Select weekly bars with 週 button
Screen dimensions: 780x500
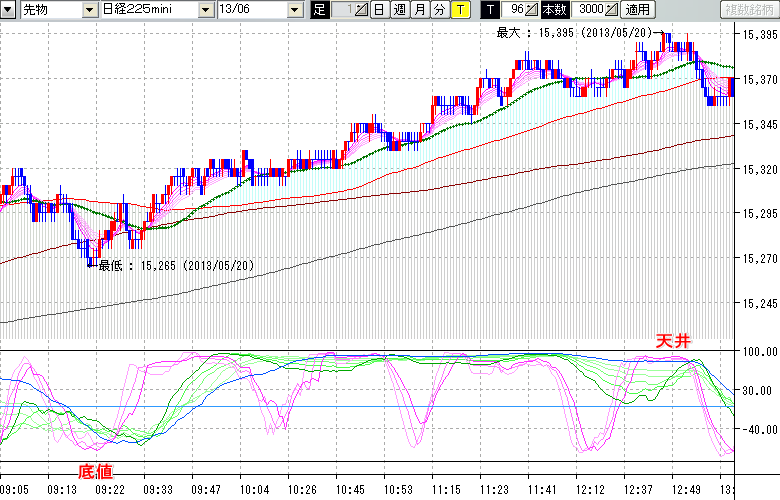pyautogui.click(x=399, y=9)
